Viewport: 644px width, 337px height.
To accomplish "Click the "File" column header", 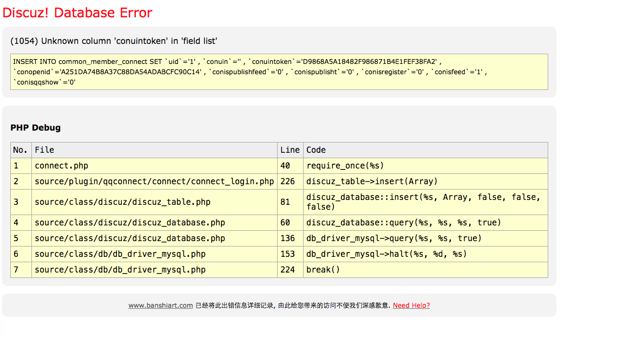I will [x=44, y=150].
